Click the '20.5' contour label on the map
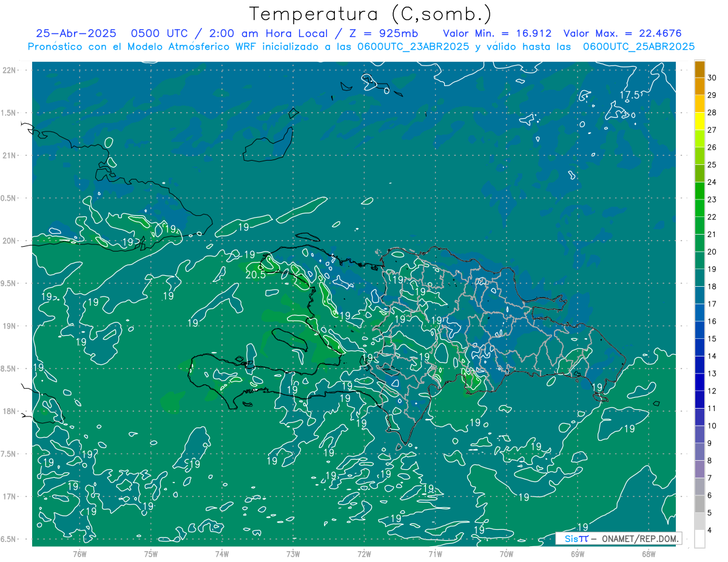The width and height of the screenshot is (728, 562). click(x=255, y=275)
